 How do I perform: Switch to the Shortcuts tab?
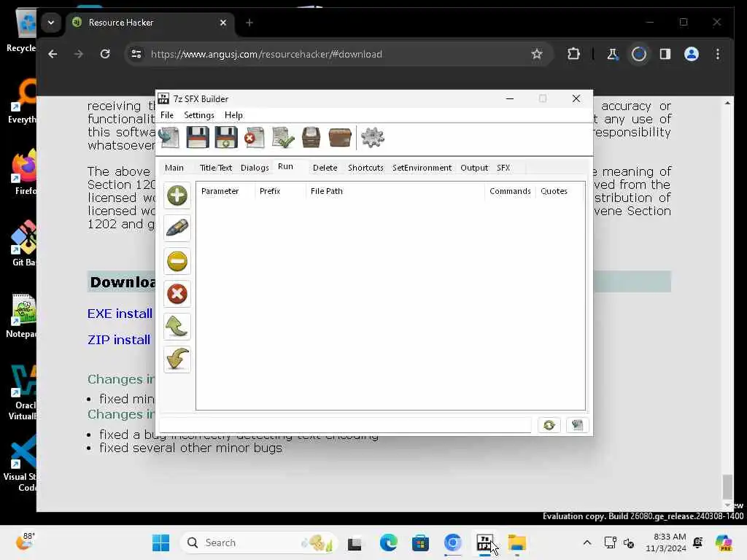click(365, 168)
